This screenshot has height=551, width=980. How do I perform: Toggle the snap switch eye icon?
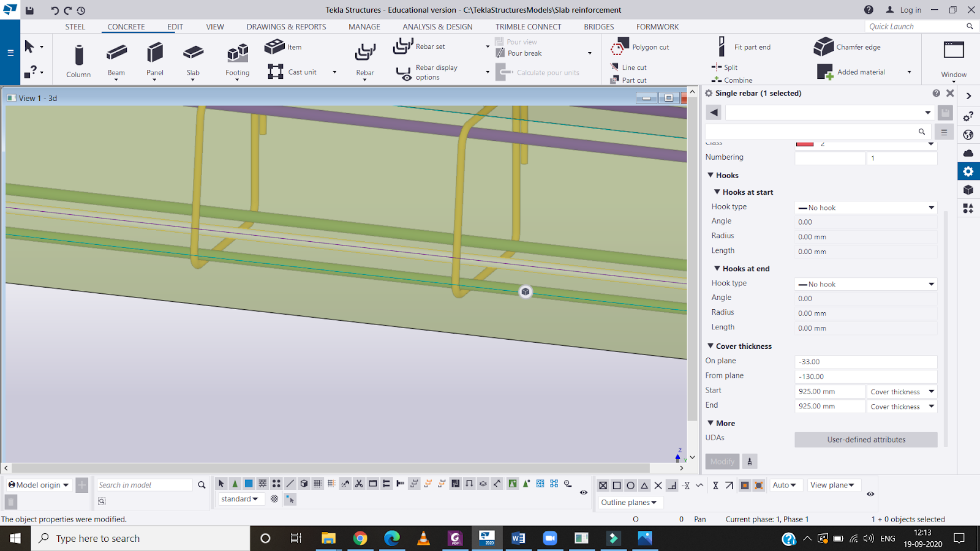tap(870, 493)
